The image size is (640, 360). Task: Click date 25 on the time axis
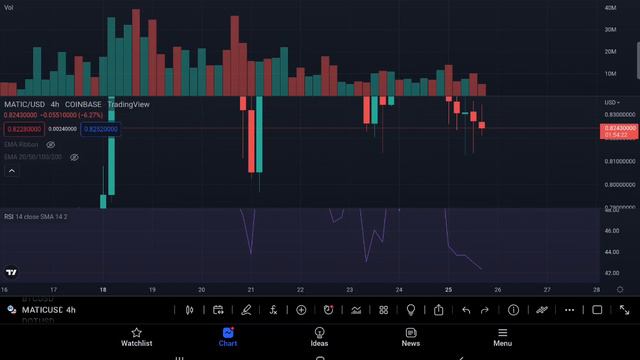pyautogui.click(x=448, y=290)
